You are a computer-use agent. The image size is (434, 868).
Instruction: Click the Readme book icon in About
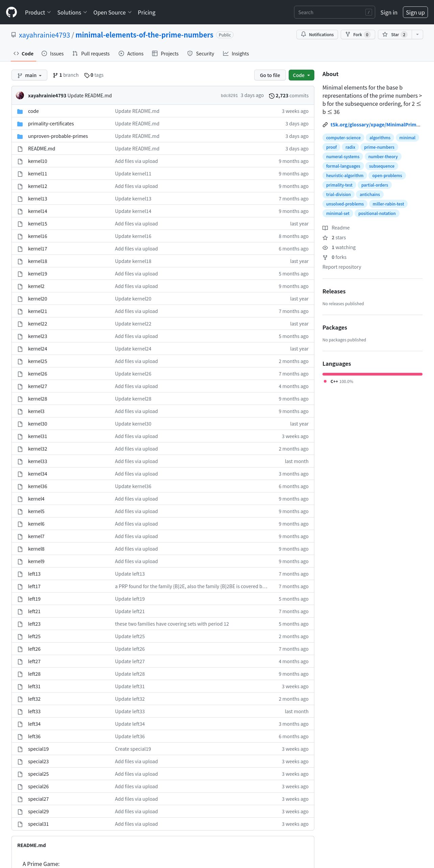[x=325, y=228]
